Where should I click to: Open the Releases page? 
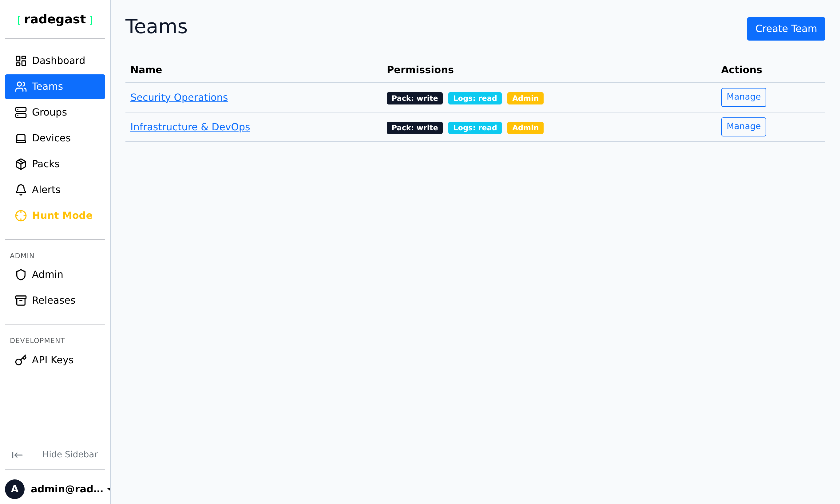point(55,300)
